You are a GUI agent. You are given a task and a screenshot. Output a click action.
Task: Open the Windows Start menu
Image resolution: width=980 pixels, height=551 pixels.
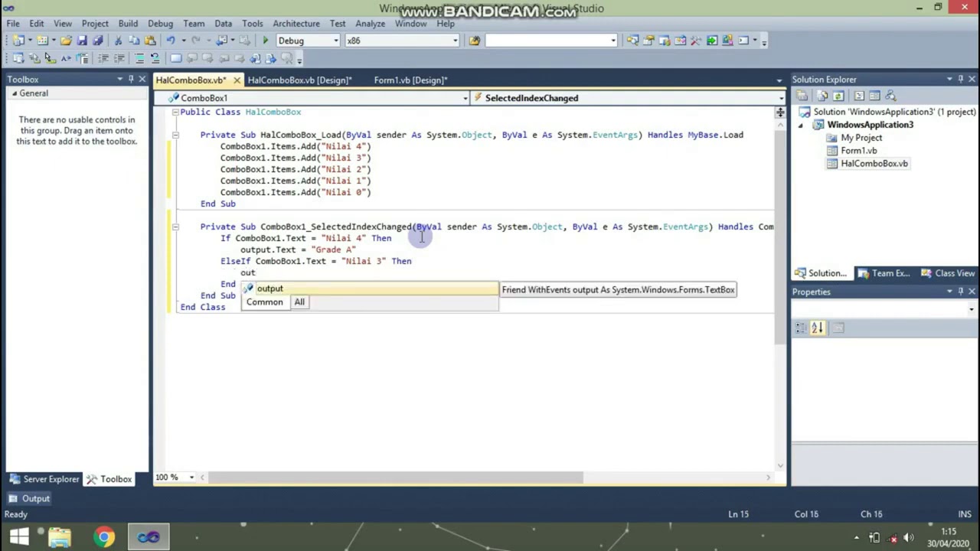(x=19, y=536)
